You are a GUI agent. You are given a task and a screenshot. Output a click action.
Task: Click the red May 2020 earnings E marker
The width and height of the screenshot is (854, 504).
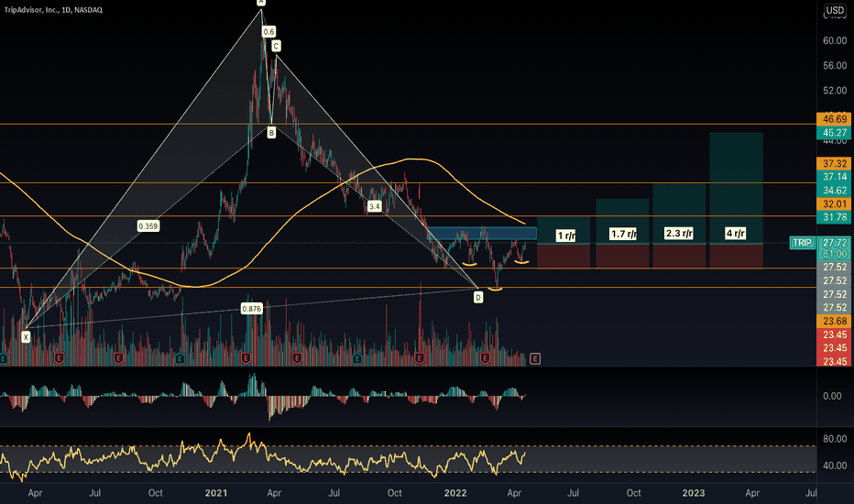[x=60, y=358]
